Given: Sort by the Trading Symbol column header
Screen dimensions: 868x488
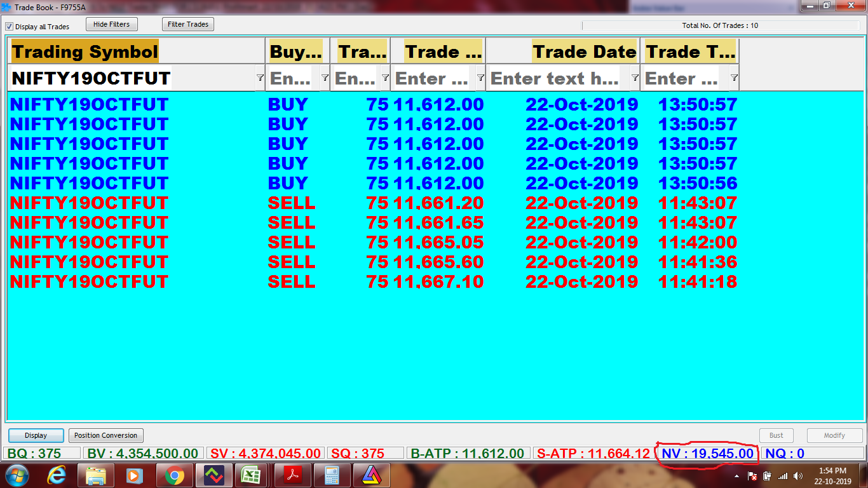Looking at the screenshot, I should 85,51.
